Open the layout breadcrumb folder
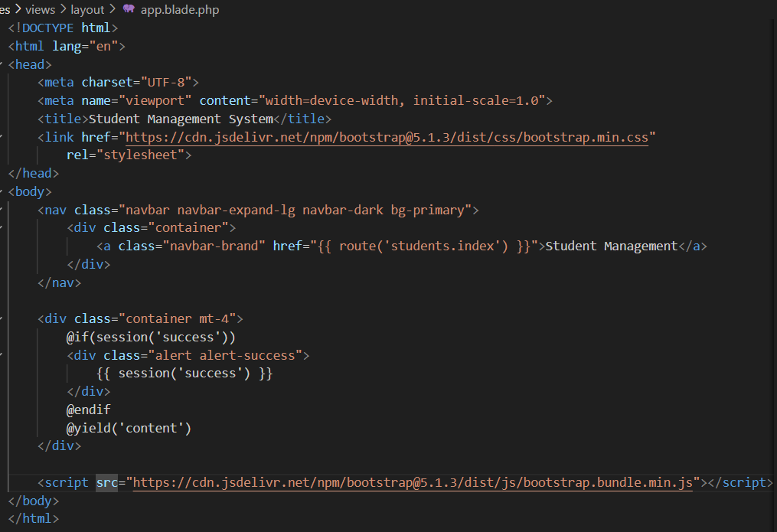The image size is (777, 532). pos(87,9)
